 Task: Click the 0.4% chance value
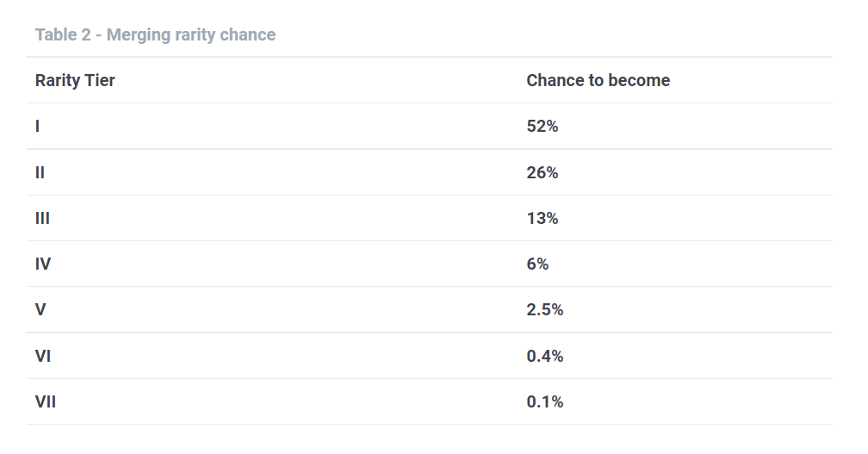coord(545,356)
